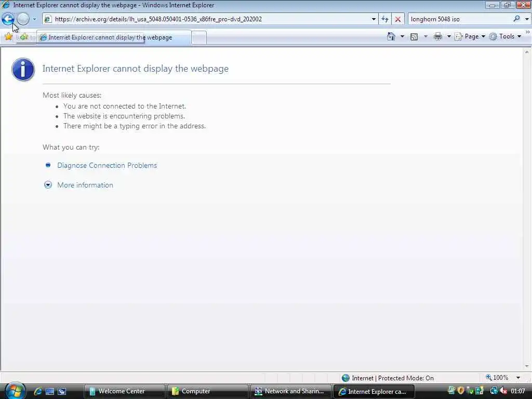Click the 'Internet Explorer cannot display the webpage' heading

pyautogui.click(x=136, y=69)
